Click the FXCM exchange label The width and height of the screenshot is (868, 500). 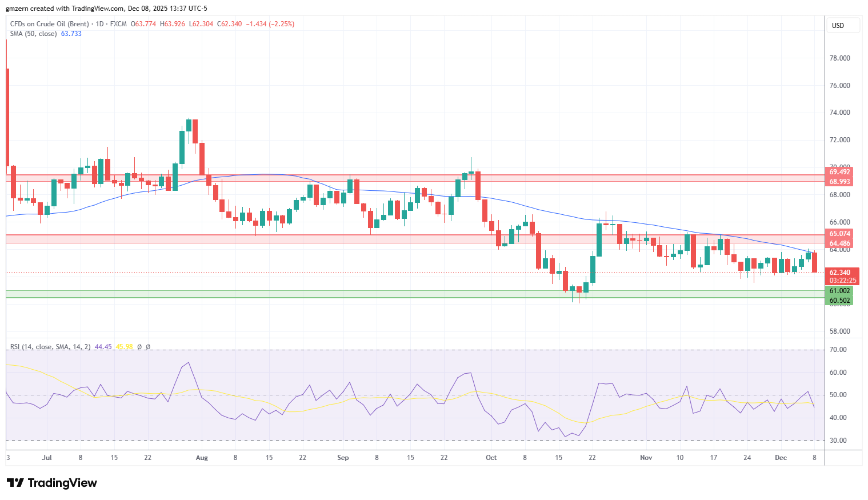(120, 24)
